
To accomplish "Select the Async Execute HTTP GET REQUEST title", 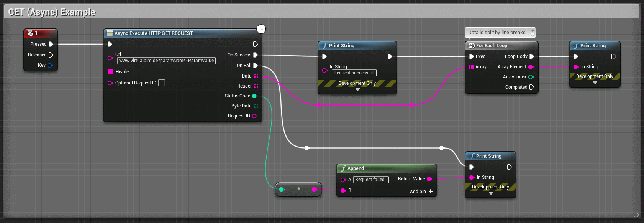I will click(x=154, y=33).
